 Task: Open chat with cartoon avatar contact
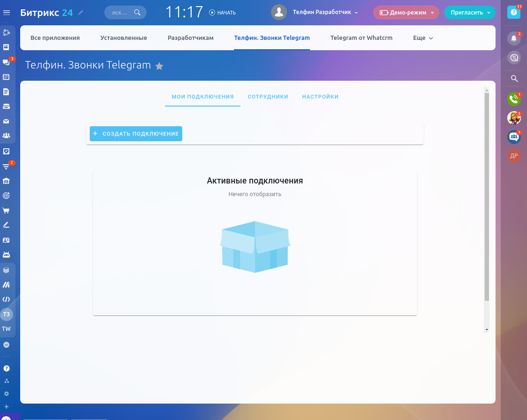coord(514,118)
